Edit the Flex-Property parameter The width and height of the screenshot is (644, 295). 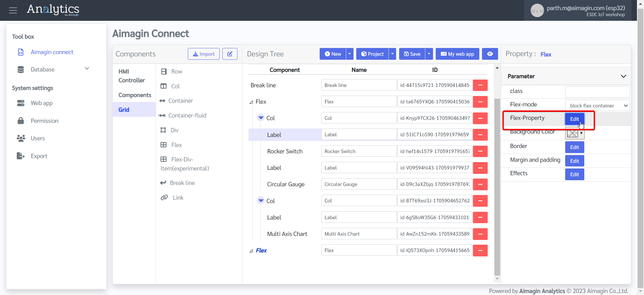[575, 119]
